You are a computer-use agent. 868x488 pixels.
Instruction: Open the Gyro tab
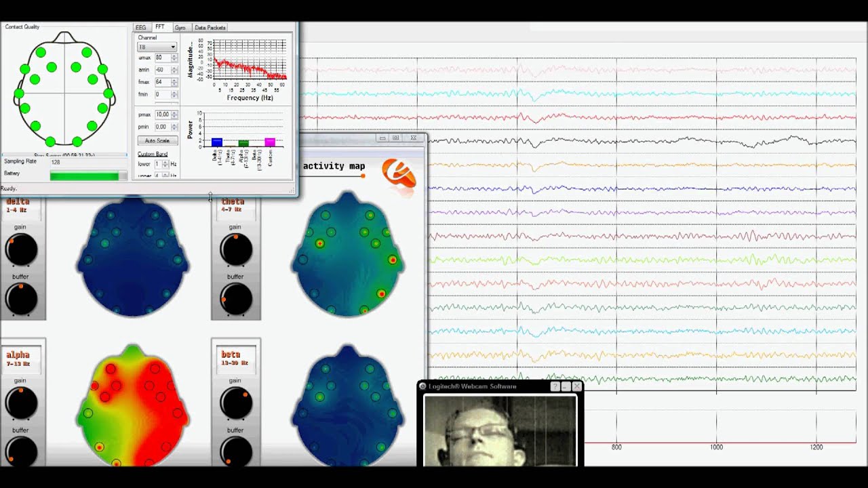click(180, 28)
